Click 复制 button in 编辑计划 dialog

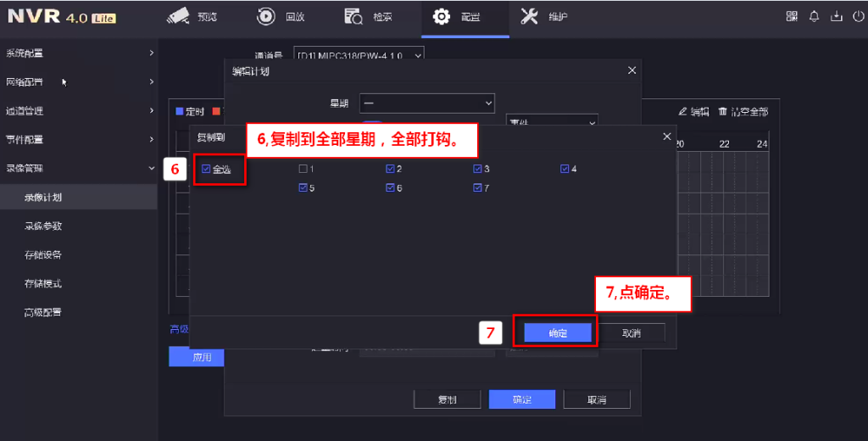coord(447,399)
